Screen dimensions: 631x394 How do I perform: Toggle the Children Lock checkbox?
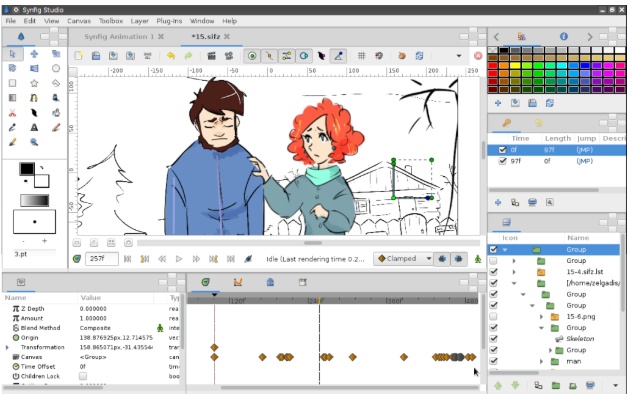tap(82, 376)
